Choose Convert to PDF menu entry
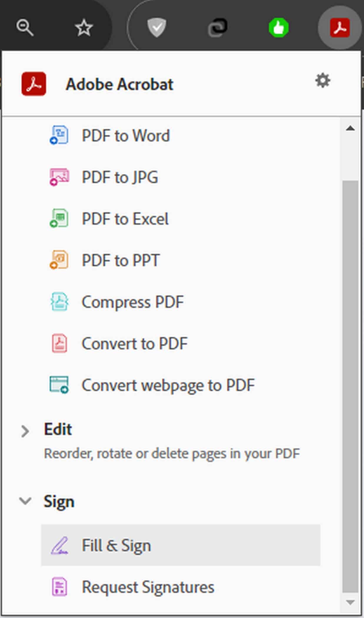Image resolution: width=364 pixels, height=618 pixels. click(x=134, y=343)
